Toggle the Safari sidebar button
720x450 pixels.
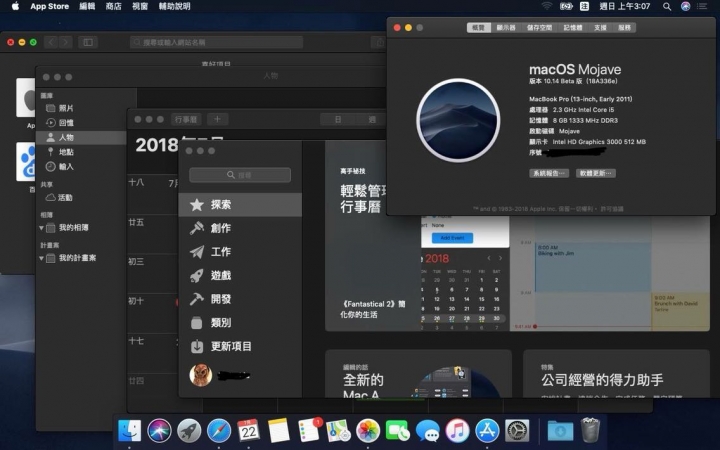click(x=88, y=42)
